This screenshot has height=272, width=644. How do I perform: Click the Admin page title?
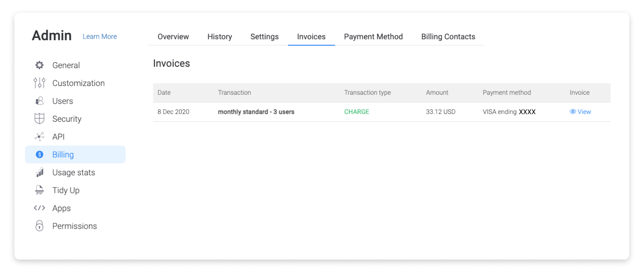pos(52,35)
